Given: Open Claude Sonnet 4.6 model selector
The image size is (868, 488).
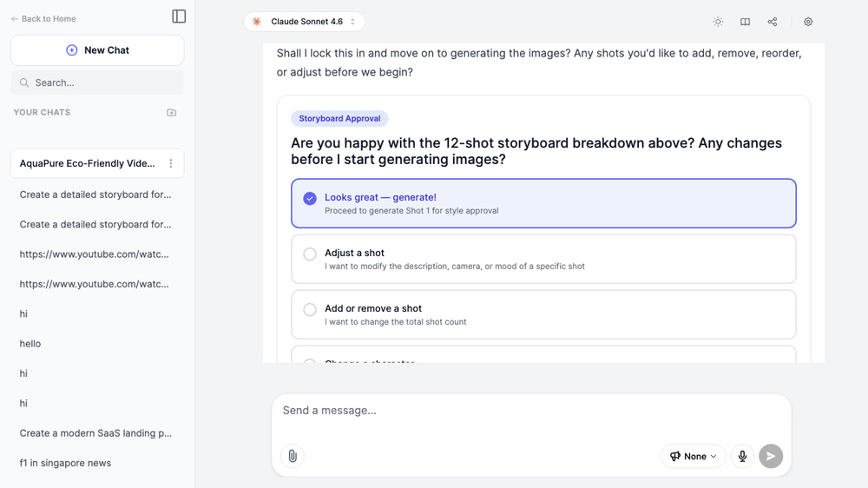Looking at the screenshot, I should click(304, 22).
